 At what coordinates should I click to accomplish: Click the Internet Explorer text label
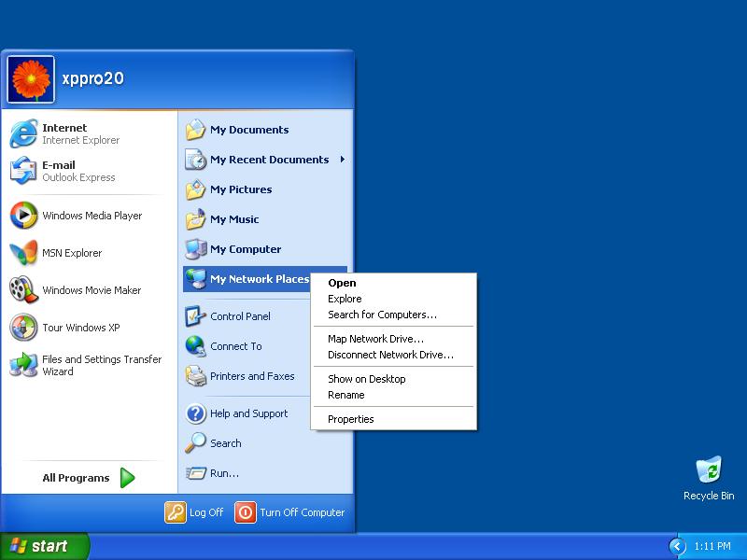[x=81, y=140]
